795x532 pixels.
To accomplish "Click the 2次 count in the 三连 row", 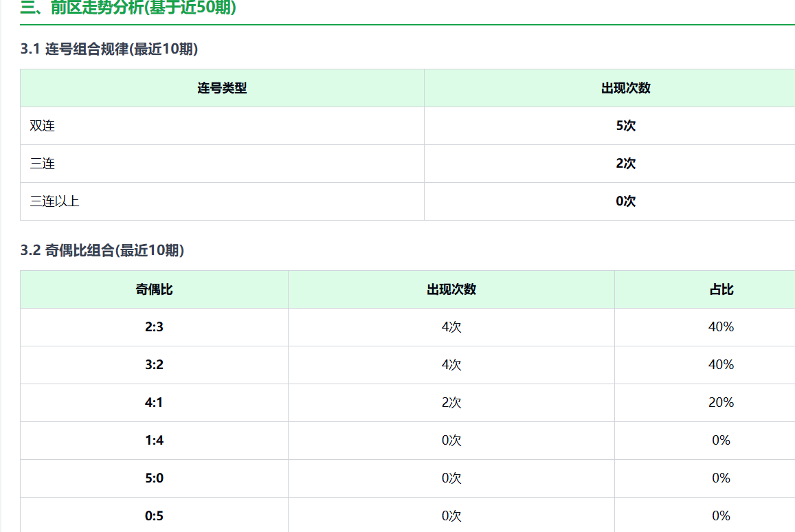I will (x=625, y=164).
